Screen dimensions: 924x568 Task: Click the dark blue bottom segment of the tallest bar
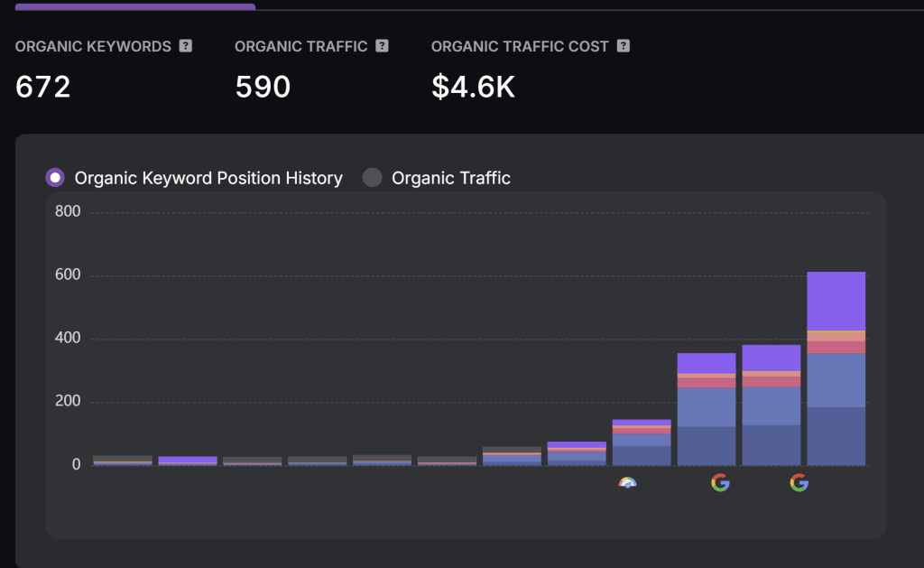tap(836, 436)
